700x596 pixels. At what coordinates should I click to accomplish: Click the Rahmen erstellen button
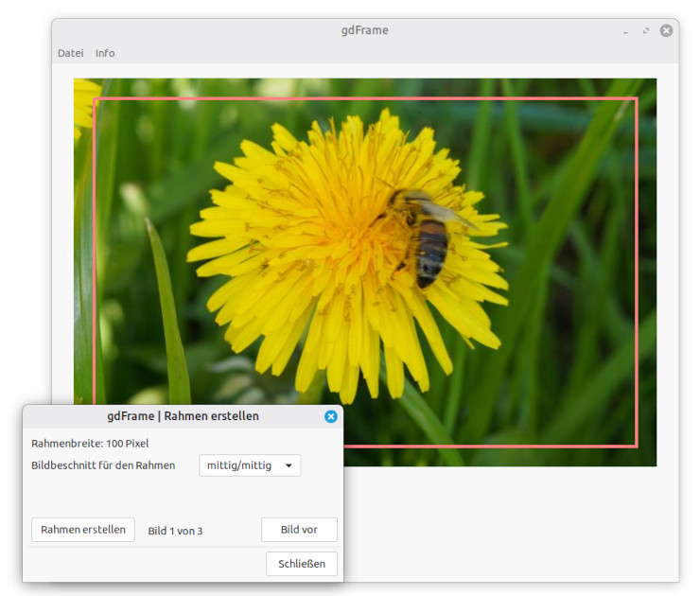83,530
